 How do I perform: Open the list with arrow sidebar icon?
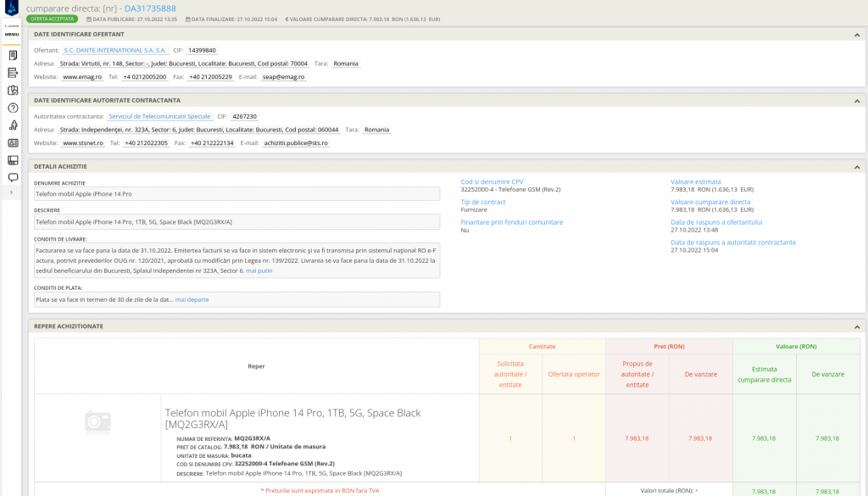tap(13, 73)
